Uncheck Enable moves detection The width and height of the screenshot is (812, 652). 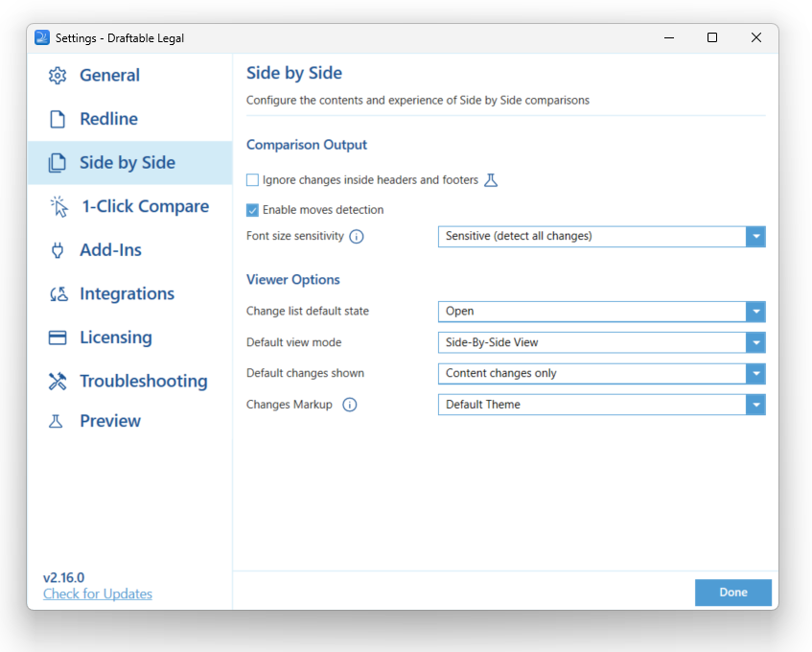[252, 210]
